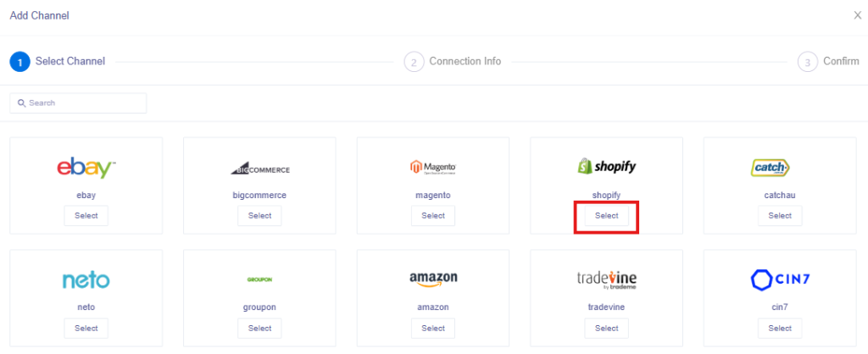
Task: Click the Amazon logo
Action: pos(433,279)
